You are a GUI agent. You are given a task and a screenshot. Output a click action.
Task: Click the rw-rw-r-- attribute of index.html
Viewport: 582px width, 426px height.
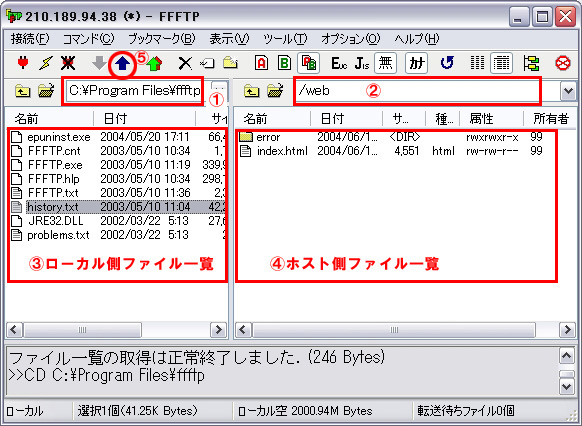(x=492, y=151)
